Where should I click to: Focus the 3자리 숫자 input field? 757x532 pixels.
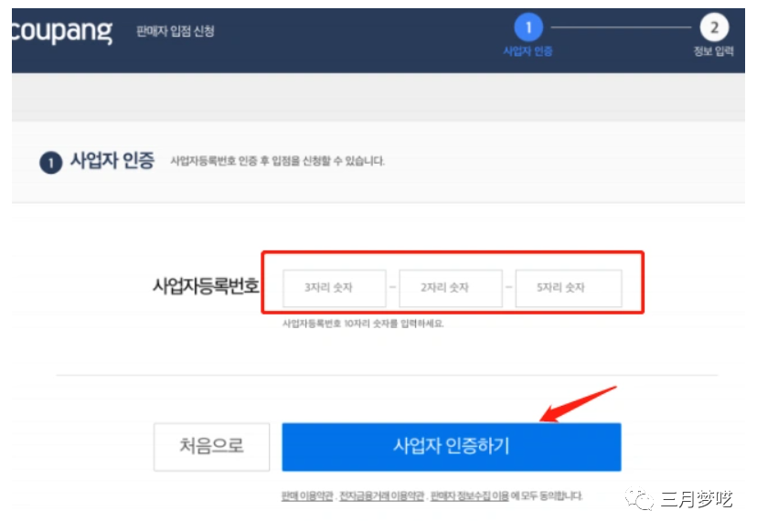point(334,288)
